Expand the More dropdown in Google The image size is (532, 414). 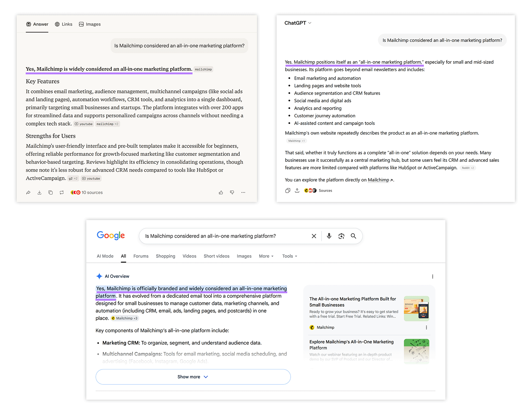point(266,256)
